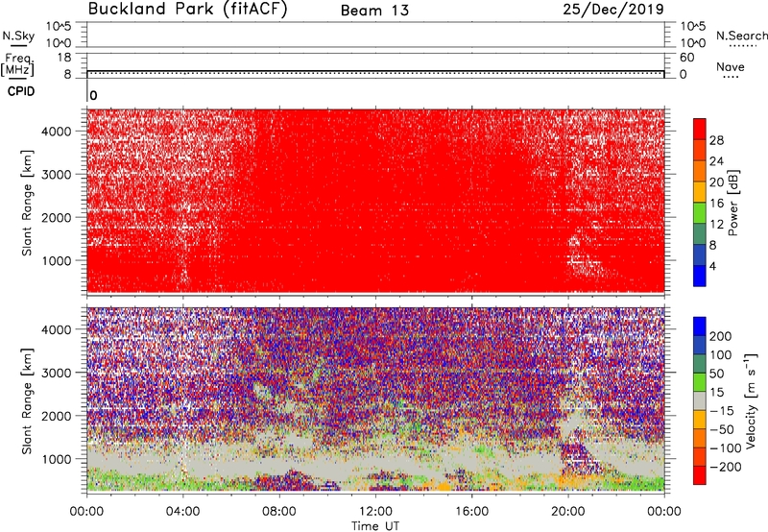Click the '1000' tick on the velocity panel
This screenshot has height=532, width=768.
point(57,459)
